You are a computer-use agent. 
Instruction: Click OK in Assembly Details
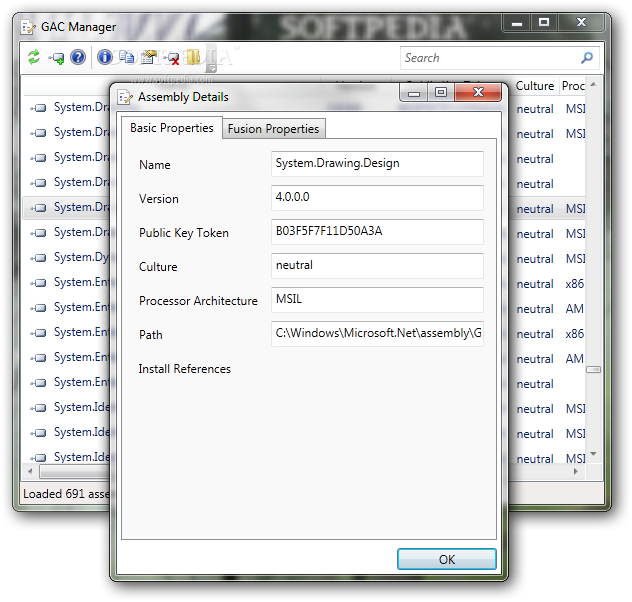(447, 559)
